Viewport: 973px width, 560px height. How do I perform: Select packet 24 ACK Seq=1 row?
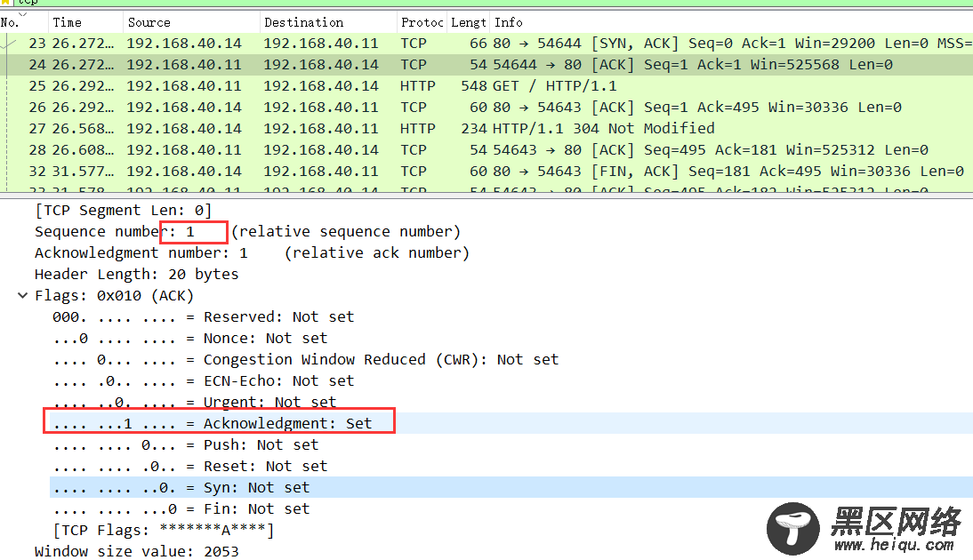coord(486,65)
